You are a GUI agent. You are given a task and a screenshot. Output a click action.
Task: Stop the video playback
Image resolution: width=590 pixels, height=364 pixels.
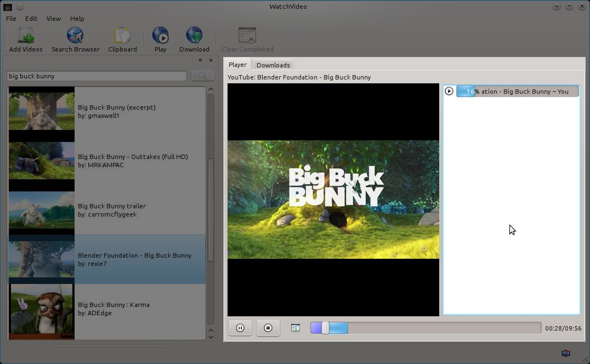(x=268, y=328)
